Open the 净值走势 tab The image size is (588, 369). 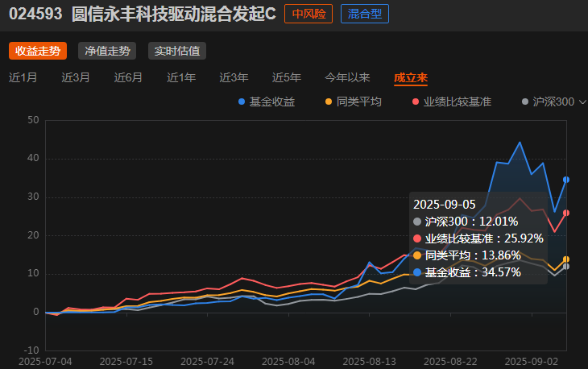click(x=107, y=51)
